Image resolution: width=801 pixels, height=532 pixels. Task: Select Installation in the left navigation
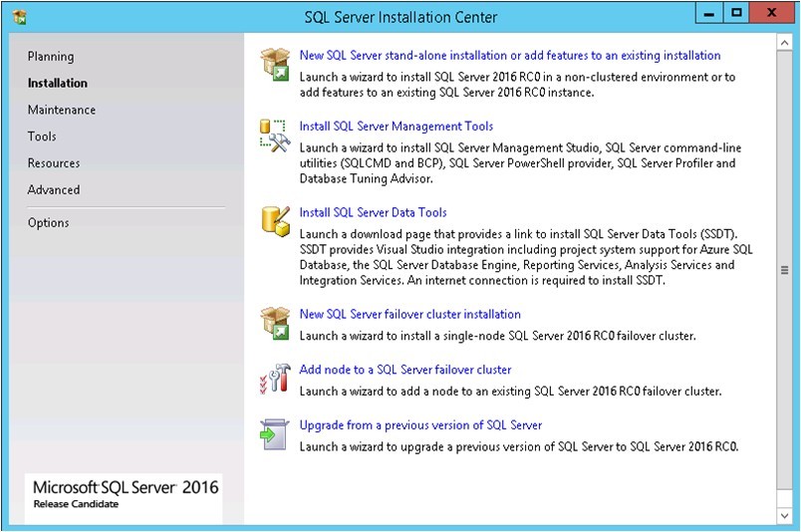pos(57,83)
